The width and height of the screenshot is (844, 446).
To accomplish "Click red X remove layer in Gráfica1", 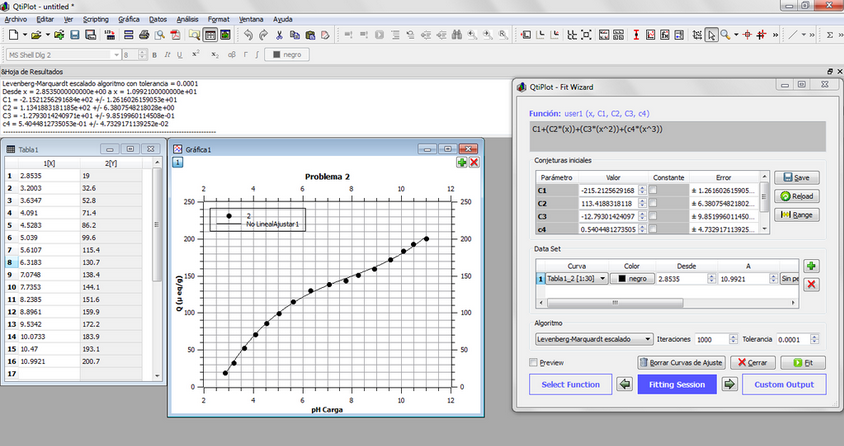I will click(x=474, y=162).
